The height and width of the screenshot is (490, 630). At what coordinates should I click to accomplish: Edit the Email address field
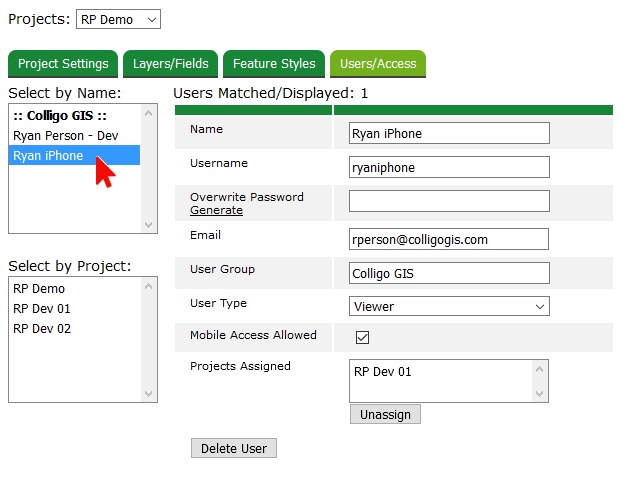coord(449,239)
